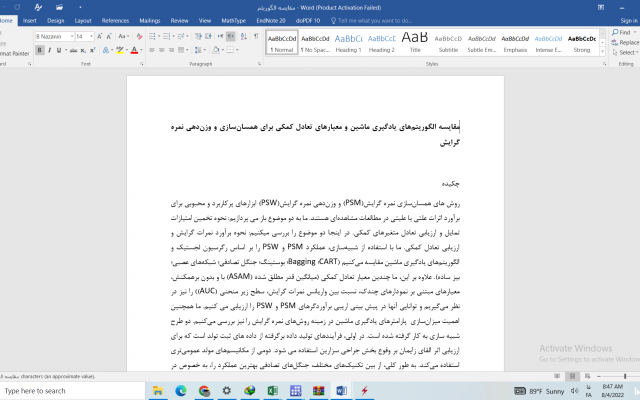Apply the Title style

[415, 43]
